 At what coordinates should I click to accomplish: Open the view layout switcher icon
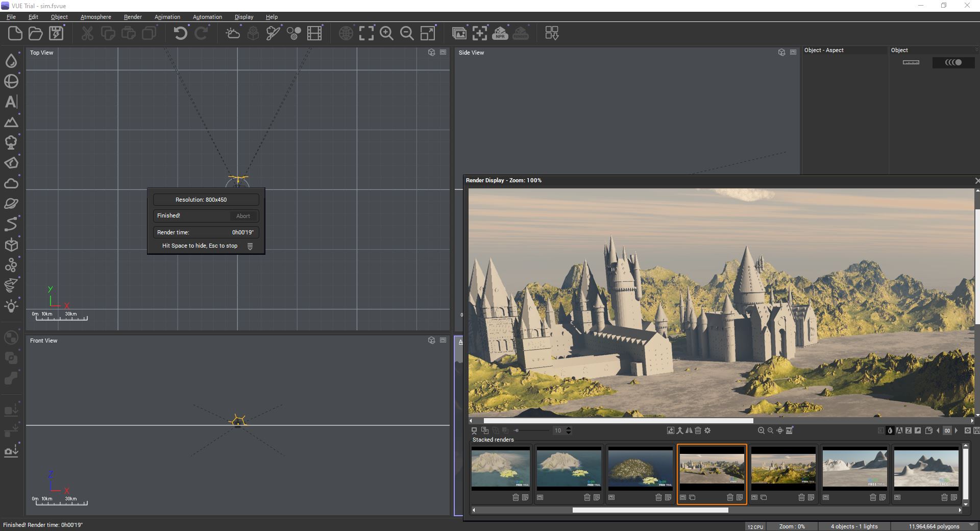point(552,34)
